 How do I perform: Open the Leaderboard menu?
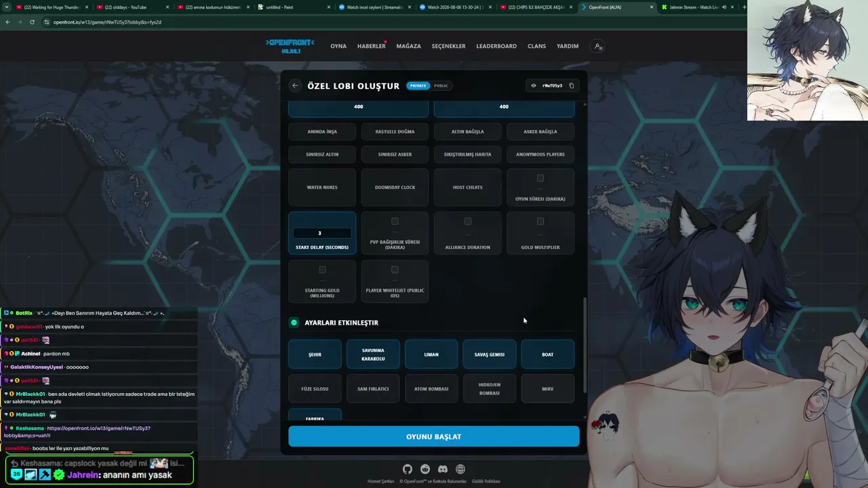[x=496, y=46]
